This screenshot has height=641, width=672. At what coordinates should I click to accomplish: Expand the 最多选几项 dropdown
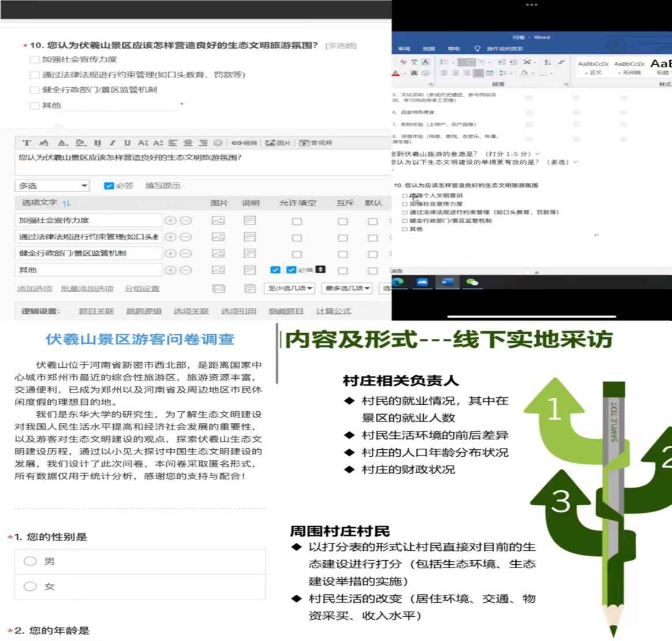pyautogui.click(x=347, y=288)
